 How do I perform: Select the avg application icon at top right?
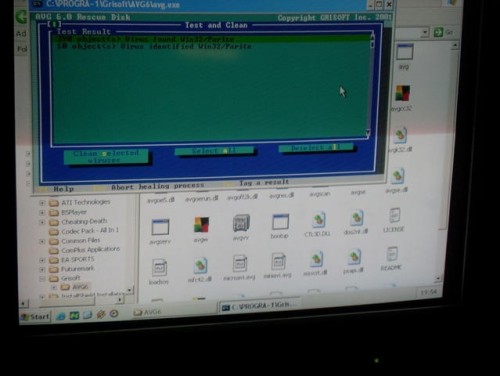(x=405, y=52)
